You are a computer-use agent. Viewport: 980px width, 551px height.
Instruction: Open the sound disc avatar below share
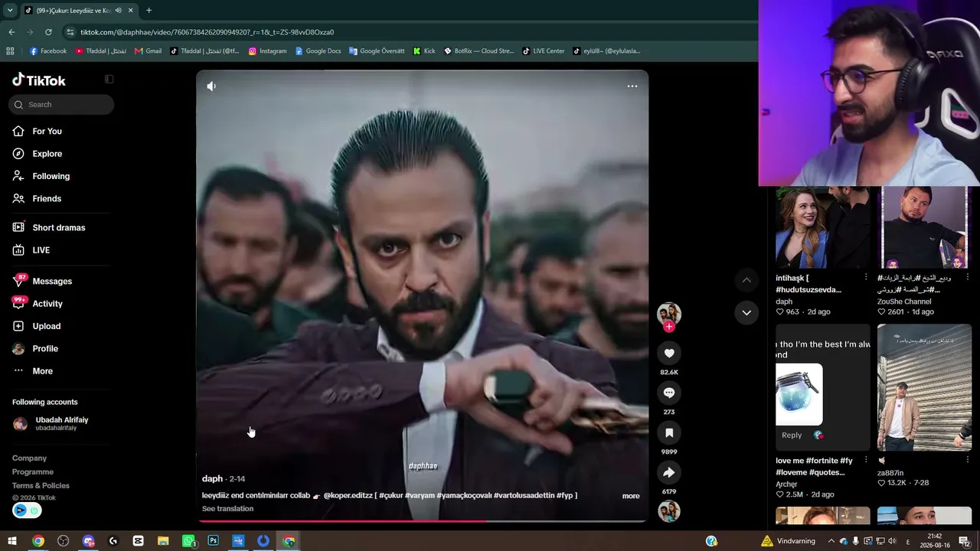point(669,511)
